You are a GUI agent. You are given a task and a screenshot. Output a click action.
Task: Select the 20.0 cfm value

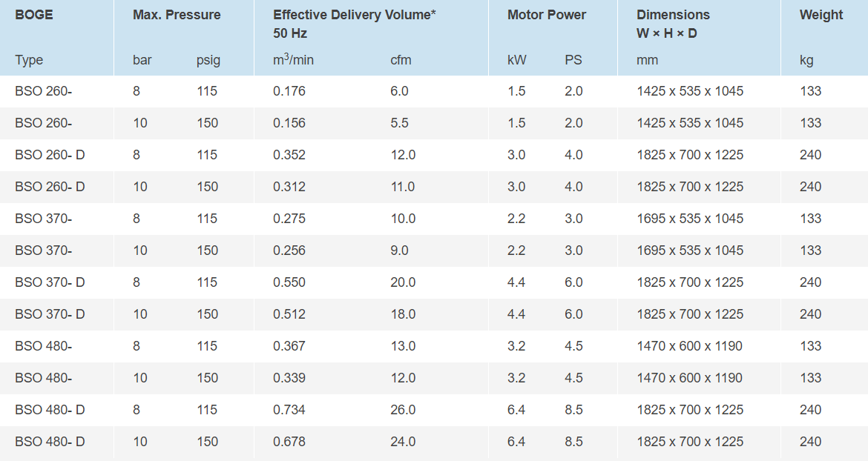[403, 282]
